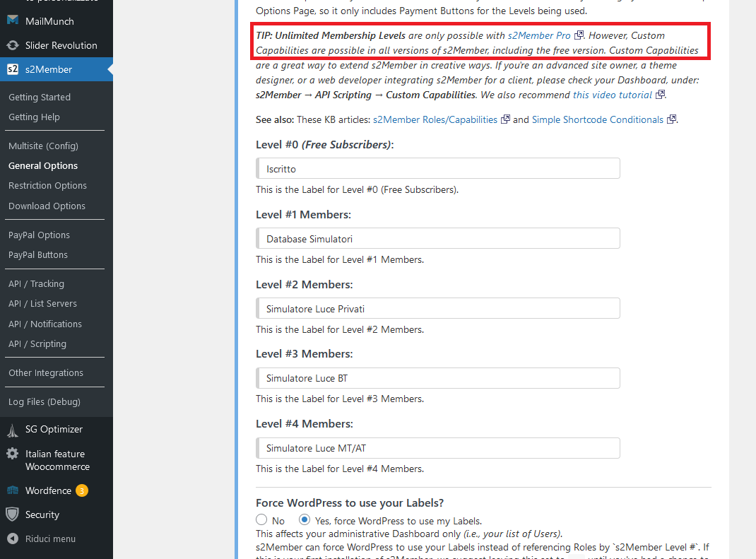Edit Level #3 field Simulatore Luce BT
The image size is (756, 559).
438,378
